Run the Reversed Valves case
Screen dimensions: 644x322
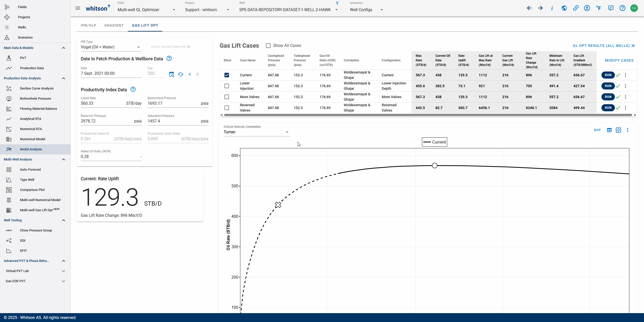(x=608, y=108)
